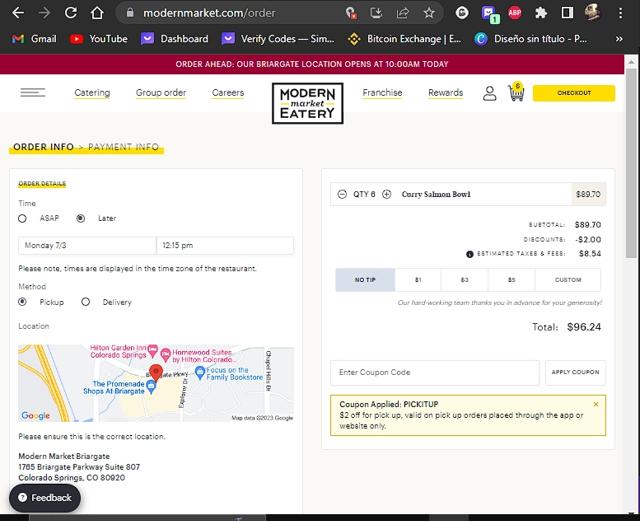Open the shopping cart icon
Screen dimensions: 640x521
pos(516,92)
